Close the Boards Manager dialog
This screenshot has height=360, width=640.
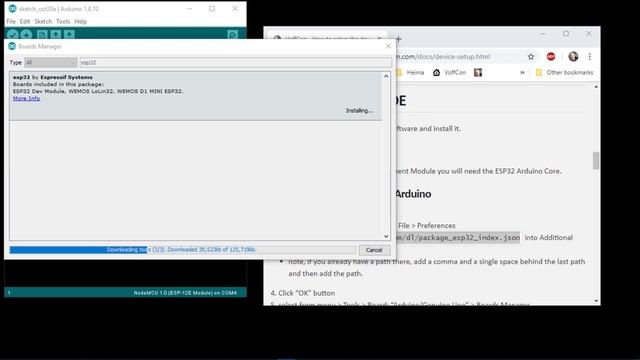pyautogui.click(x=388, y=46)
